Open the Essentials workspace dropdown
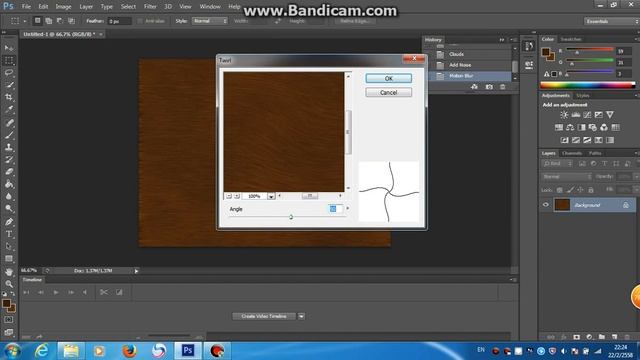This screenshot has width=640, height=360. (x=611, y=21)
